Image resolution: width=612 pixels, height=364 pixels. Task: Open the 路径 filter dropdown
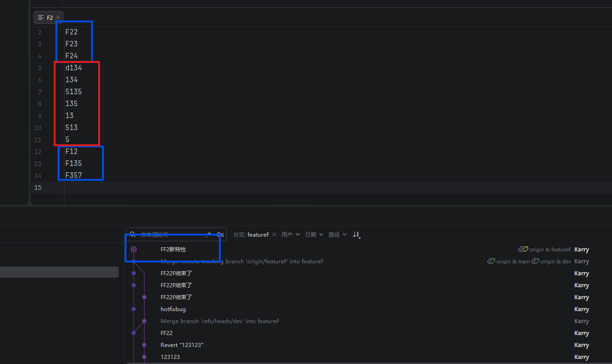click(x=338, y=234)
